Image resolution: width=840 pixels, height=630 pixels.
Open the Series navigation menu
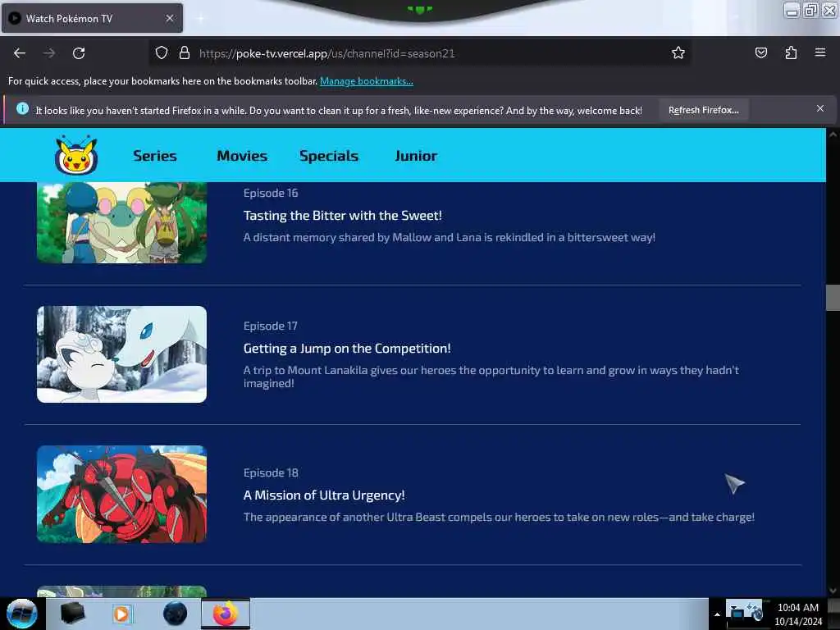click(x=155, y=156)
